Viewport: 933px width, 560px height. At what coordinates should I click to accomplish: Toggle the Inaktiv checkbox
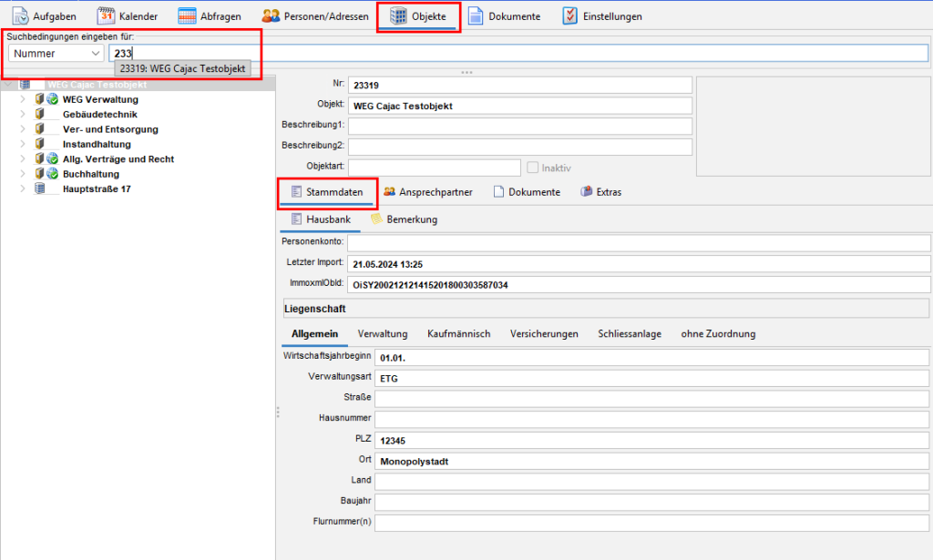(x=532, y=168)
